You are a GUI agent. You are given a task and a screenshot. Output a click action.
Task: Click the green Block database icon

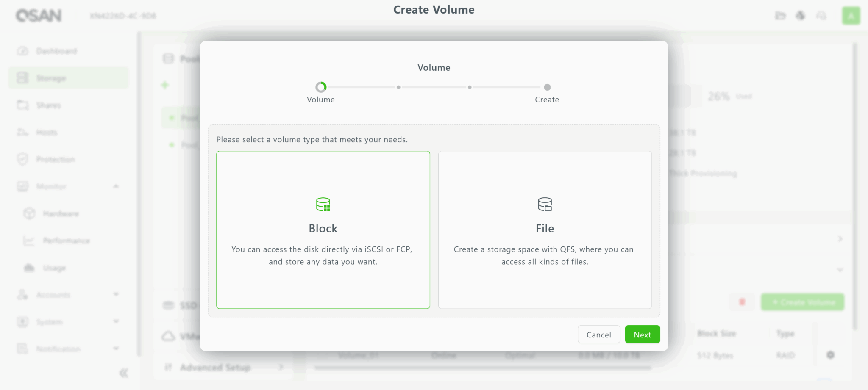[323, 205]
